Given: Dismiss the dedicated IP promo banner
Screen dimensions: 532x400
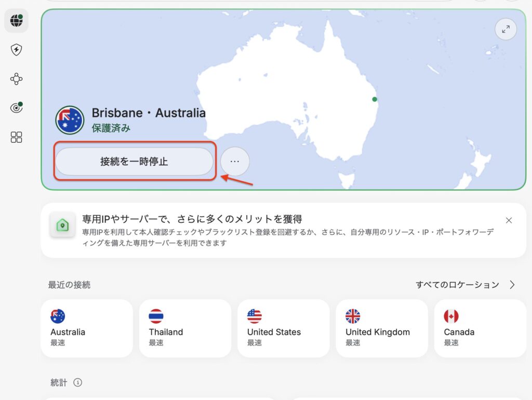Looking at the screenshot, I should tap(509, 221).
